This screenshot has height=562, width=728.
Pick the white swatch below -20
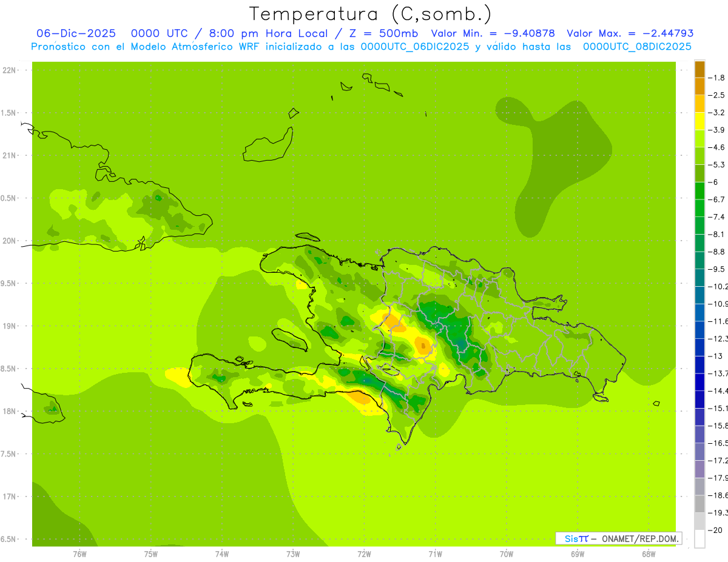pyautogui.click(x=699, y=539)
